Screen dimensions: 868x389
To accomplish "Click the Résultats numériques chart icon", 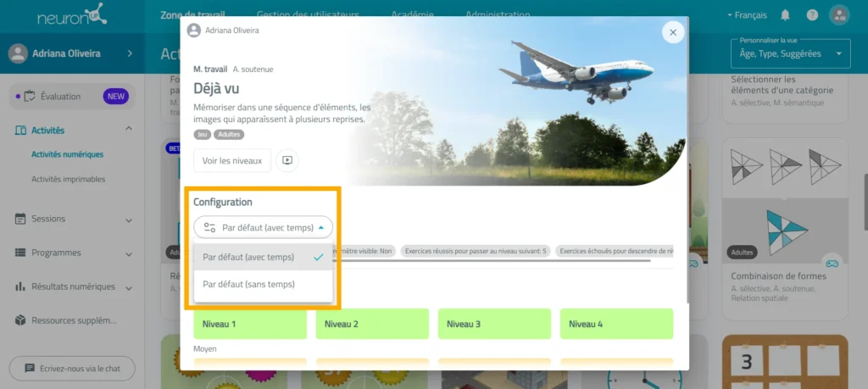I will 20,286.
